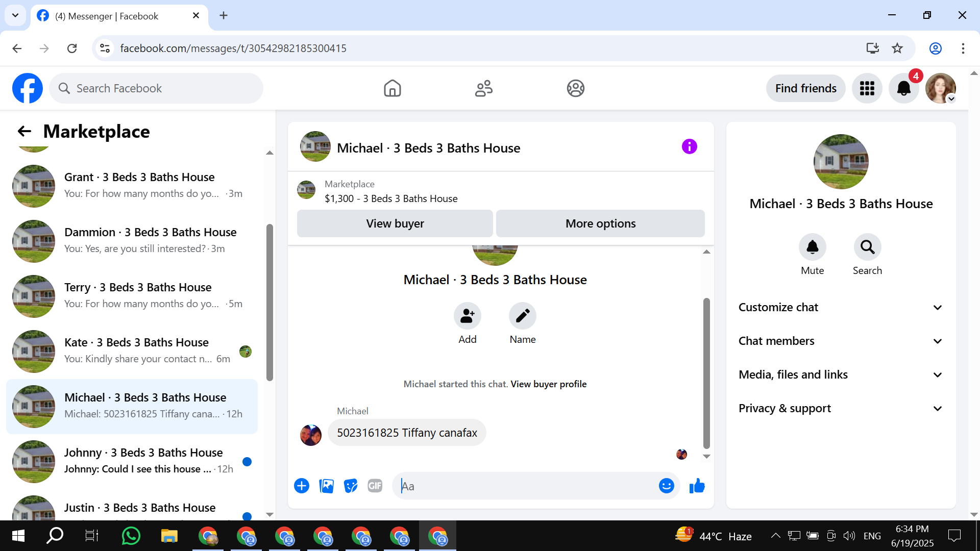Open the $1,300 Marketplace listing link

click(391, 198)
